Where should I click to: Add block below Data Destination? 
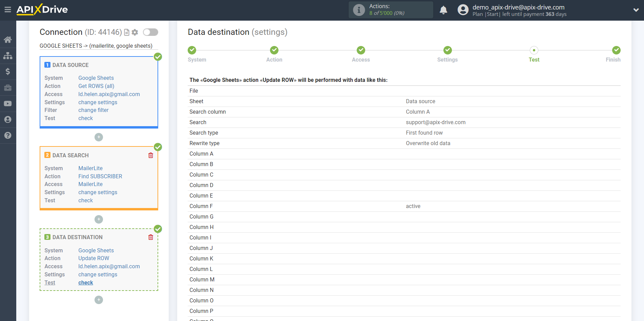tap(99, 300)
